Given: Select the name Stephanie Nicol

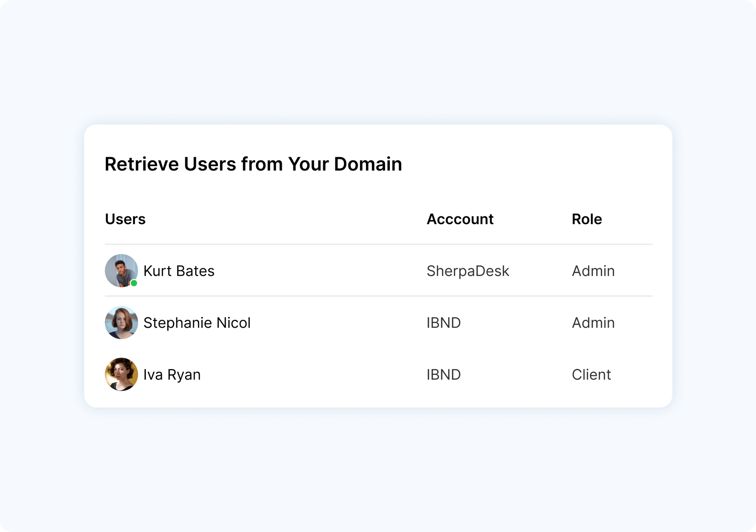Looking at the screenshot, I should [197, 323].
